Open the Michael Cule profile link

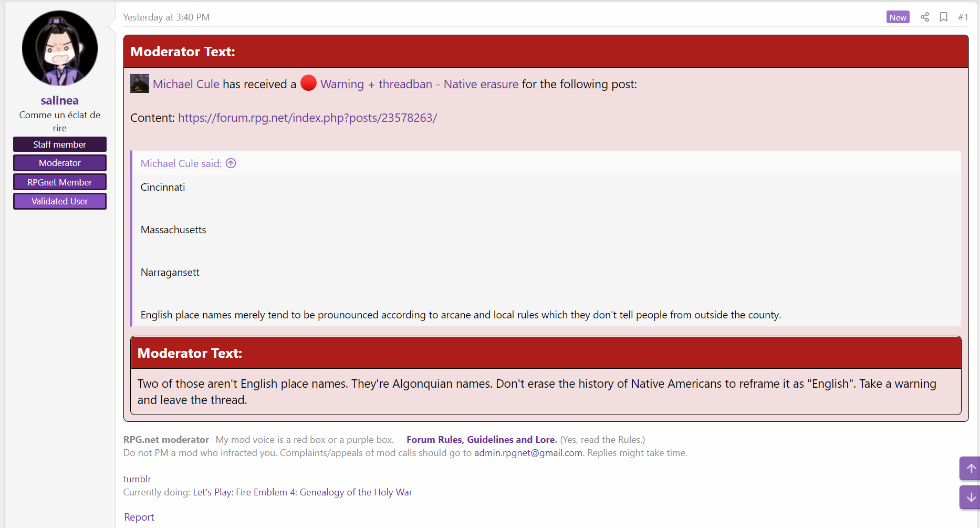point(186,84)
